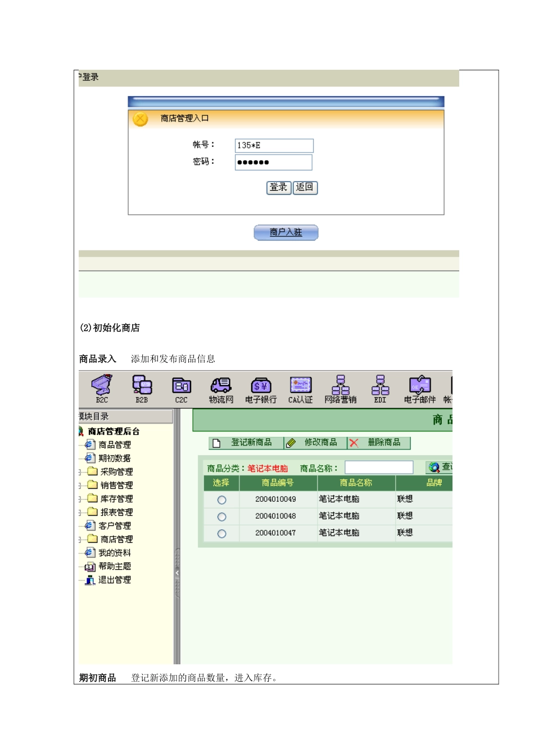The image size is (534, 756).
Task: Click the 客户管理 tree page icon
Action: pos(90,525)
